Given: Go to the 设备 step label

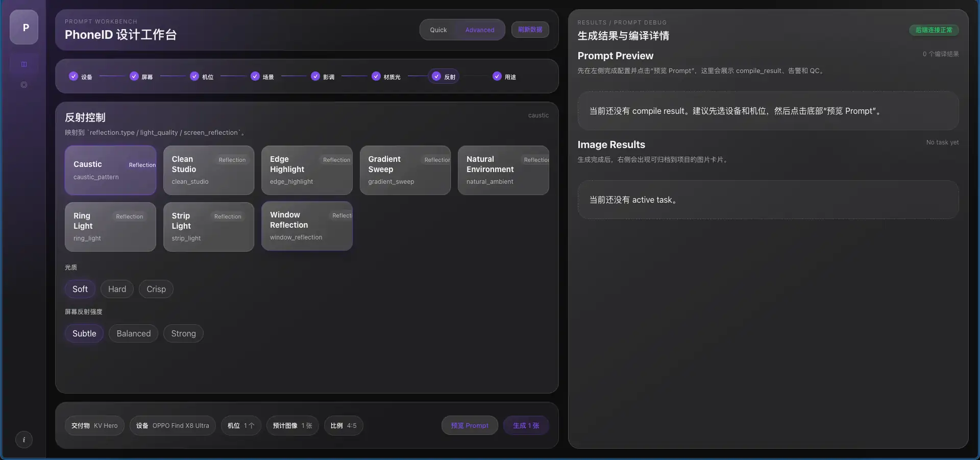Looking at the screenshot, I should pyautogui.click(x=87, y=77).
